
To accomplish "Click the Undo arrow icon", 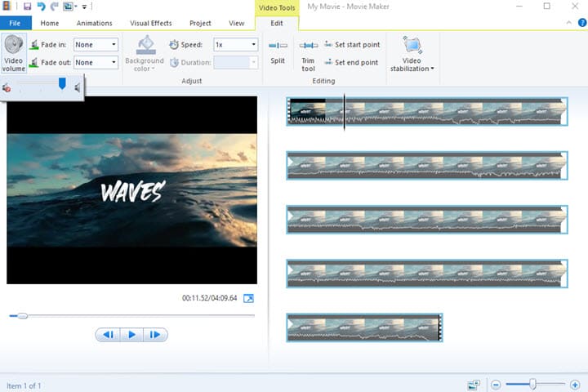I will (41, 7).
